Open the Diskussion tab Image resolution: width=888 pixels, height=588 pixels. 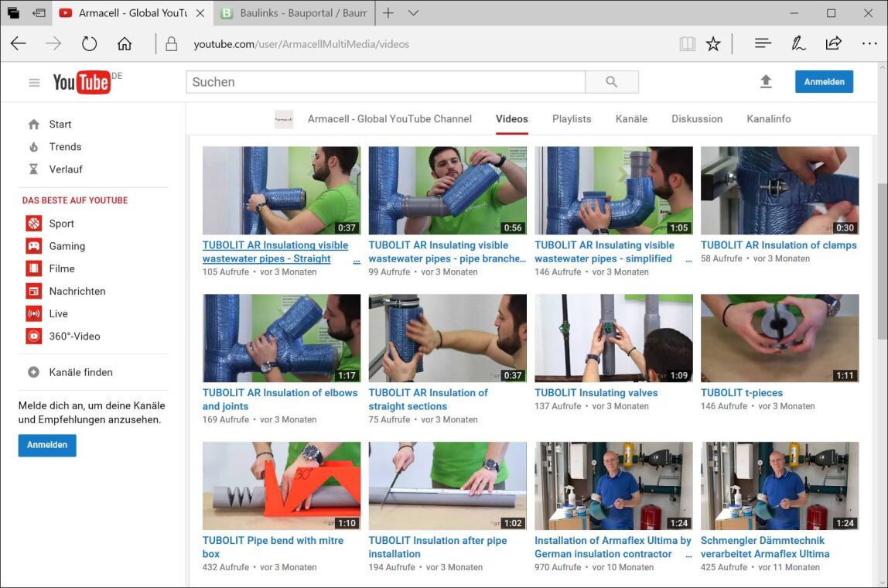click(x=697, y=119)
